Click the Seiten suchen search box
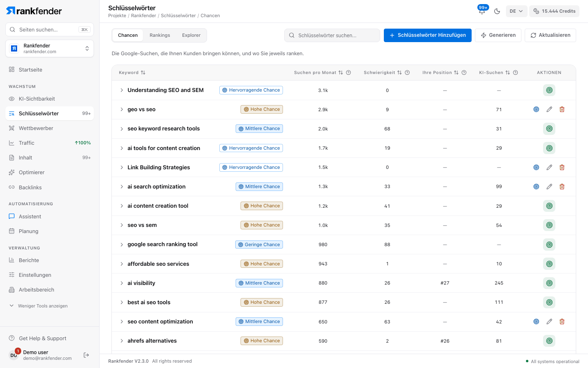Screen dimensions: 588x368 (x=49, y=29)
